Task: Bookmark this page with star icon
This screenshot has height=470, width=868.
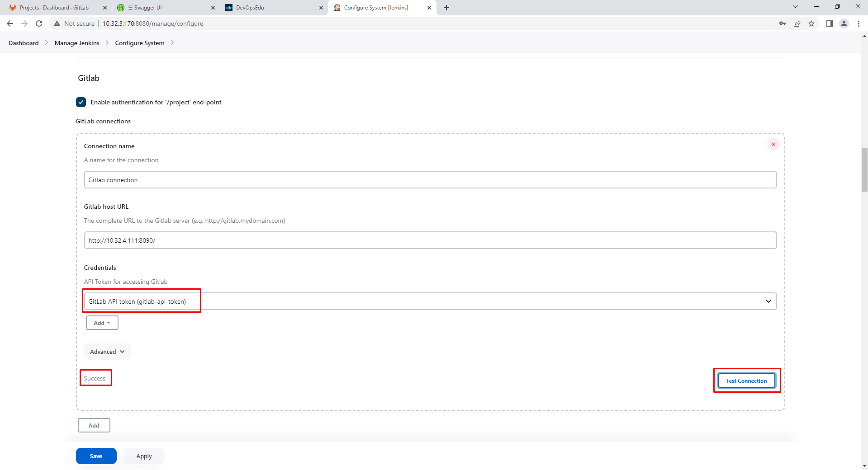Action: [811, 23]
